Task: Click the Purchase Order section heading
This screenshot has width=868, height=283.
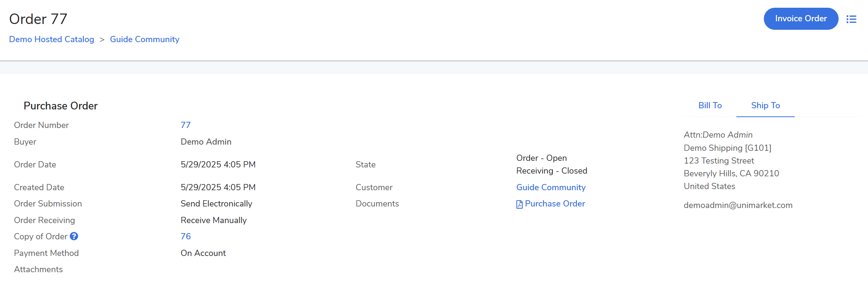Action: (x=60, y=106)
